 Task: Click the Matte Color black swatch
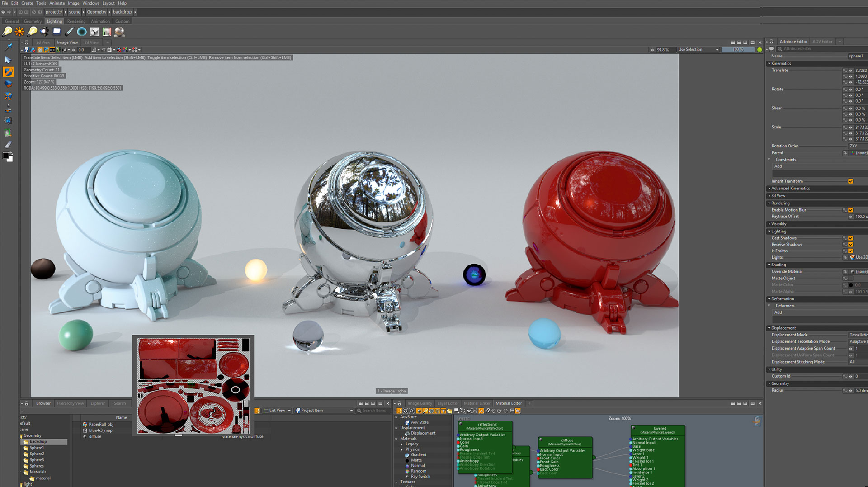850,285
